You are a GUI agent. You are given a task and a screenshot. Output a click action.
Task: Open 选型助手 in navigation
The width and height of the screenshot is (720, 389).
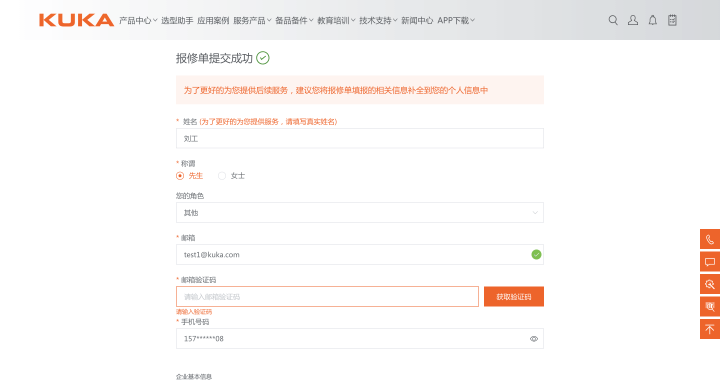tap(177, 20)
